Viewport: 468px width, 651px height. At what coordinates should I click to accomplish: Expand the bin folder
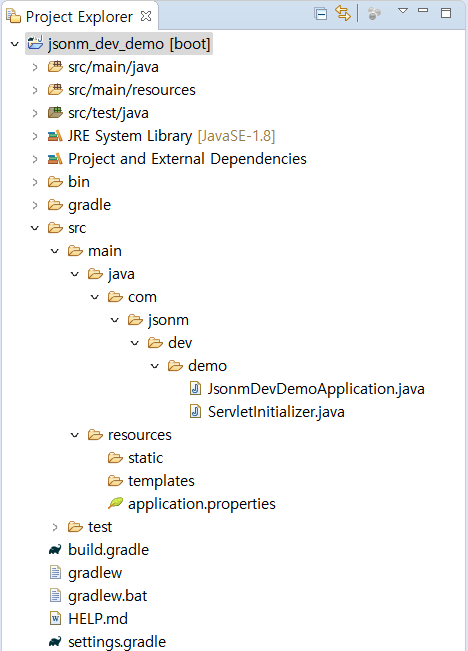[35, 182]
